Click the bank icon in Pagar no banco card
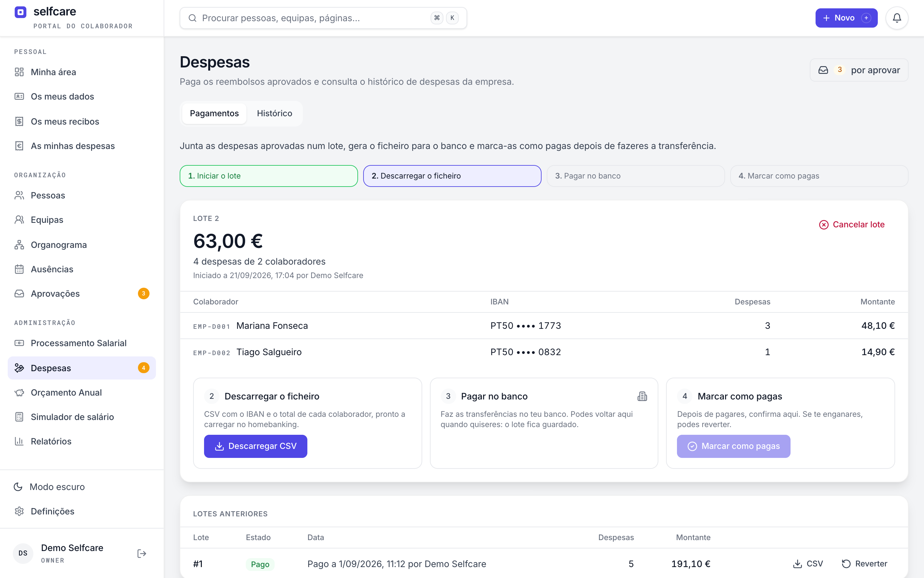 click(x=642, y=397)
